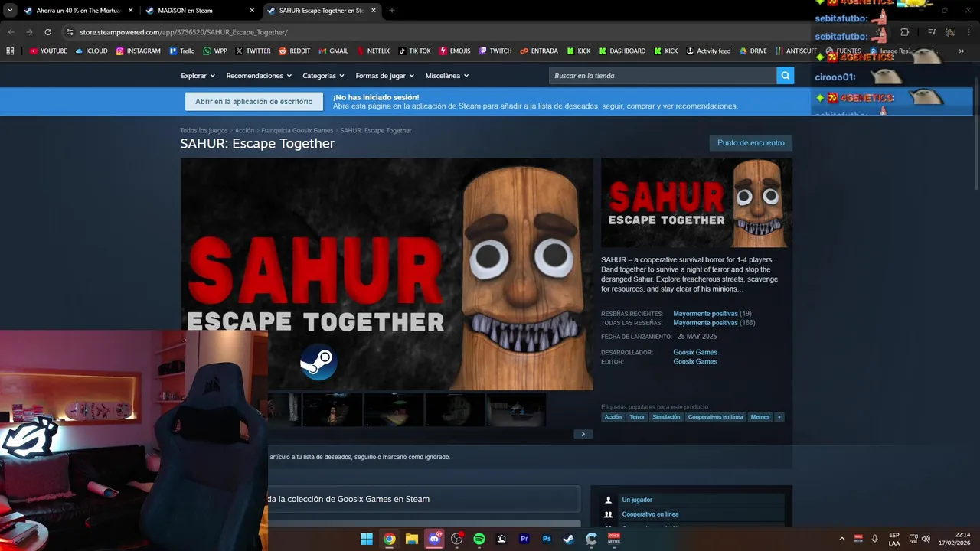The height and width of the screenshot is (551, 980).
Task: Open the TIK TOK bookmark
Action: (x=414, y=51)
